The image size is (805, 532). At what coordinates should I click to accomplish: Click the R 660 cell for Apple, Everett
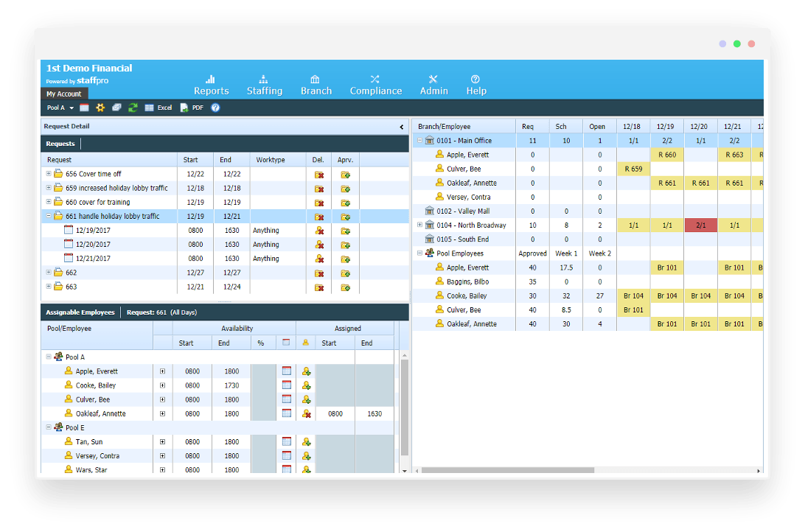tap(667, 155)
